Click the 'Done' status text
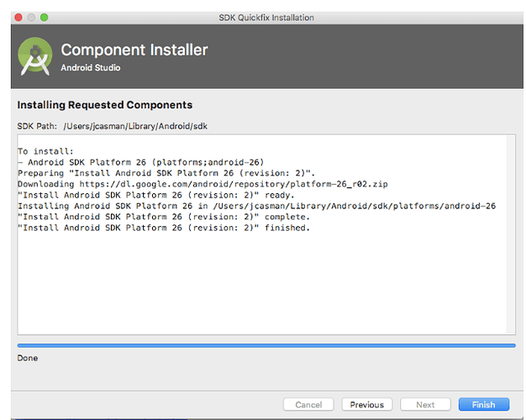This screenshot has width=526, height=420. [28, 358]
